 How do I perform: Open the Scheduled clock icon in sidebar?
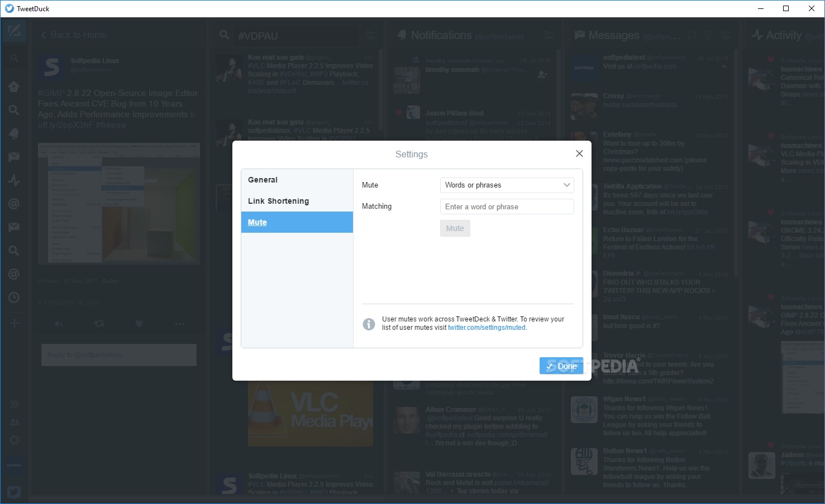(x=14, y=297)
